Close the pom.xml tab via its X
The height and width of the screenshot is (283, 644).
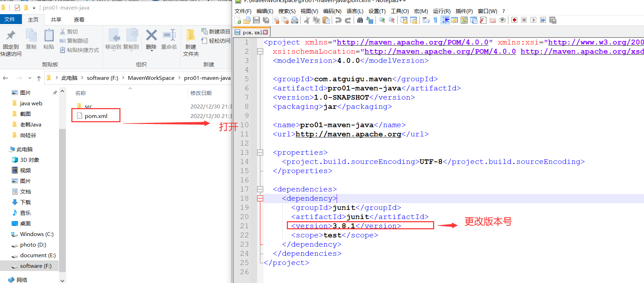coord(265,32)
